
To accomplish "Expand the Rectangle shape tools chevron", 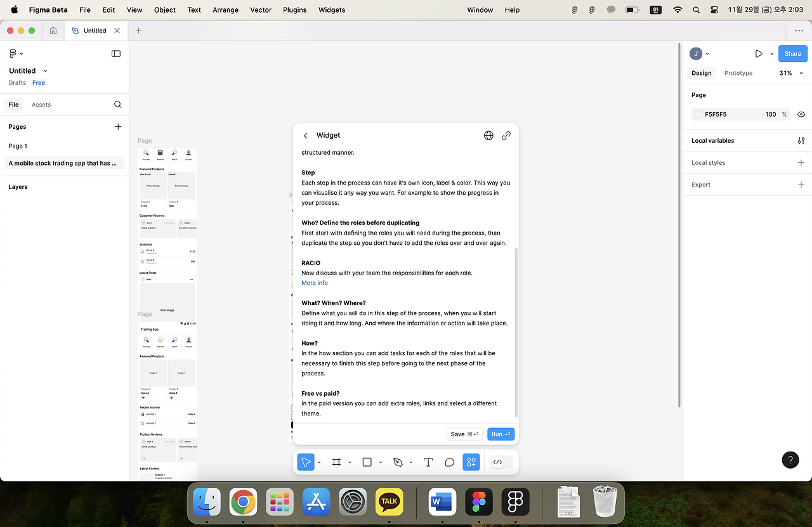I will point(381,463).
